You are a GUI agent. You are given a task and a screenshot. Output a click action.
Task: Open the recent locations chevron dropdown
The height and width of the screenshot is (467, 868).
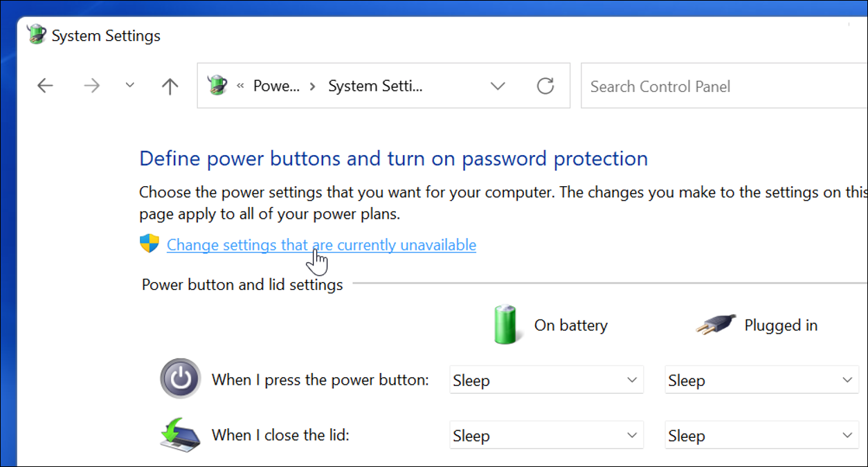point(129,85)
